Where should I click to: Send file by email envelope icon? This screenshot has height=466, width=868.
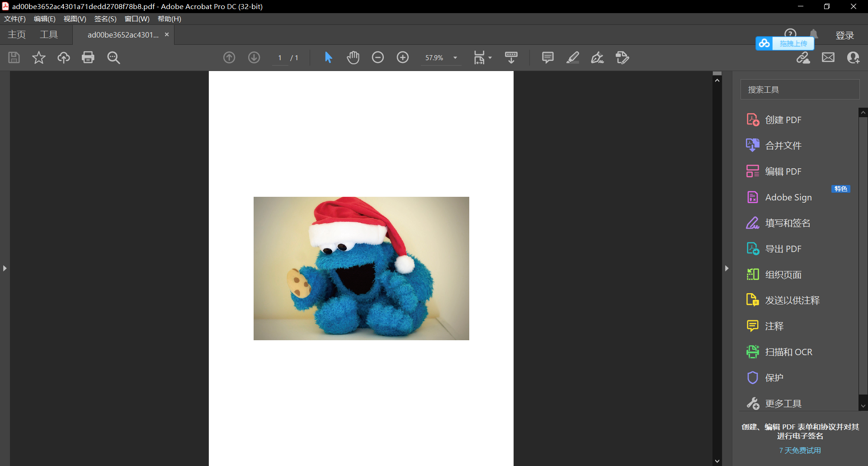(x=828, y=57)
